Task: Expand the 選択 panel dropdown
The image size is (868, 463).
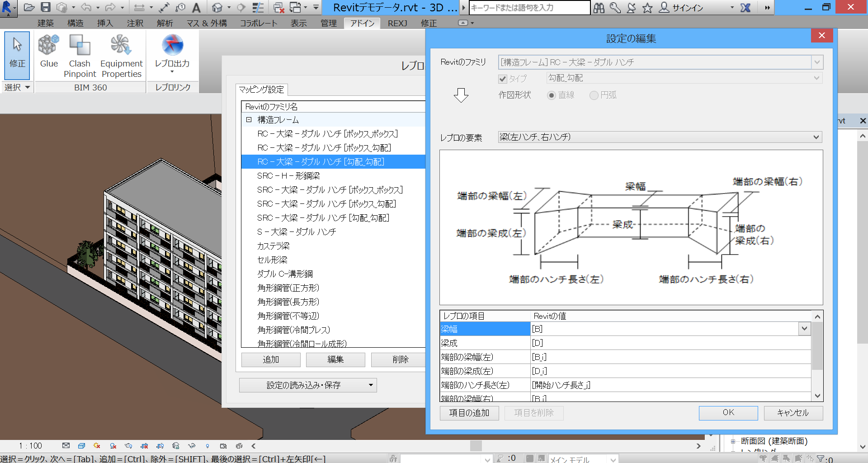Action: pos(17,87)
